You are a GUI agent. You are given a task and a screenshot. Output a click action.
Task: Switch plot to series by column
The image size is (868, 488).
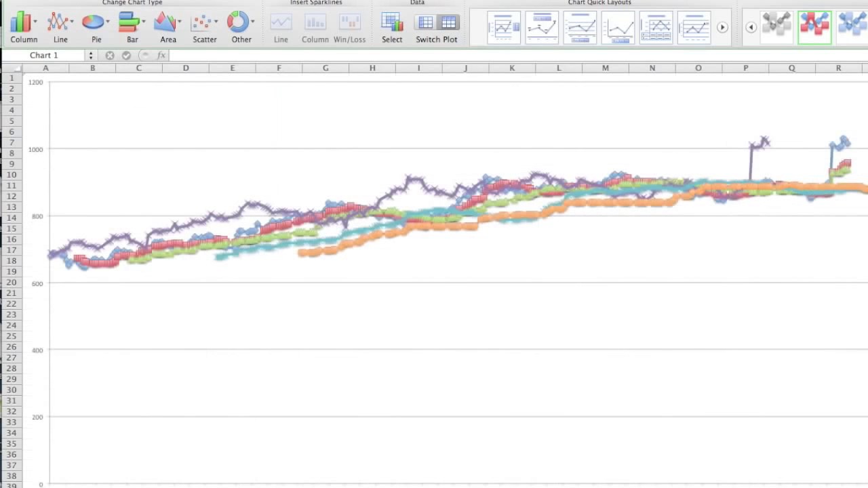[x=448, y=23]
